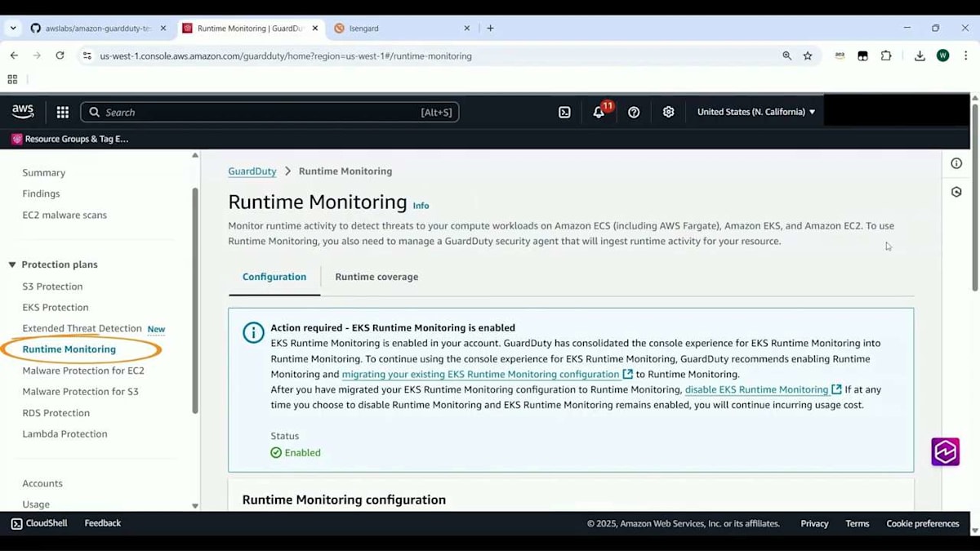Screen dimensions: 980x551
Task: Open Lambda Protection
Action: [x=65, y=433]
